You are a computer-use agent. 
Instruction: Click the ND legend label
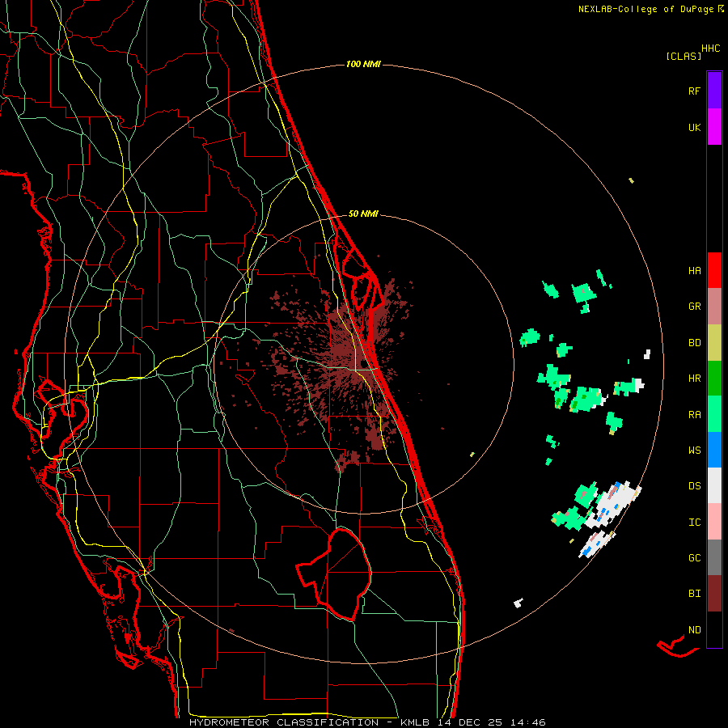coord(695,630)
